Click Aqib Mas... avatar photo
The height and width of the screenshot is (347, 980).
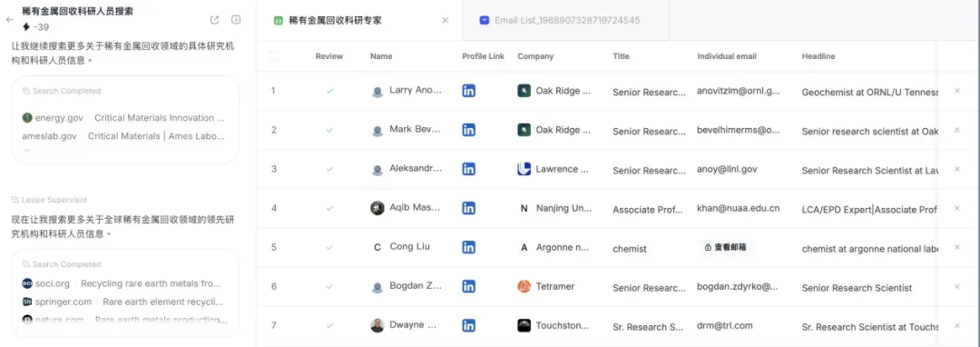[377, 208]
